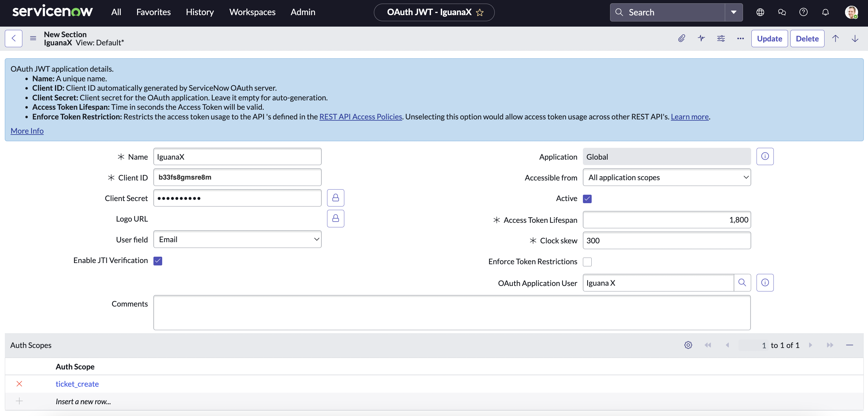Open the user profile avatar
This screenshot has width=868, height=416.
click(x=851, y=12)
